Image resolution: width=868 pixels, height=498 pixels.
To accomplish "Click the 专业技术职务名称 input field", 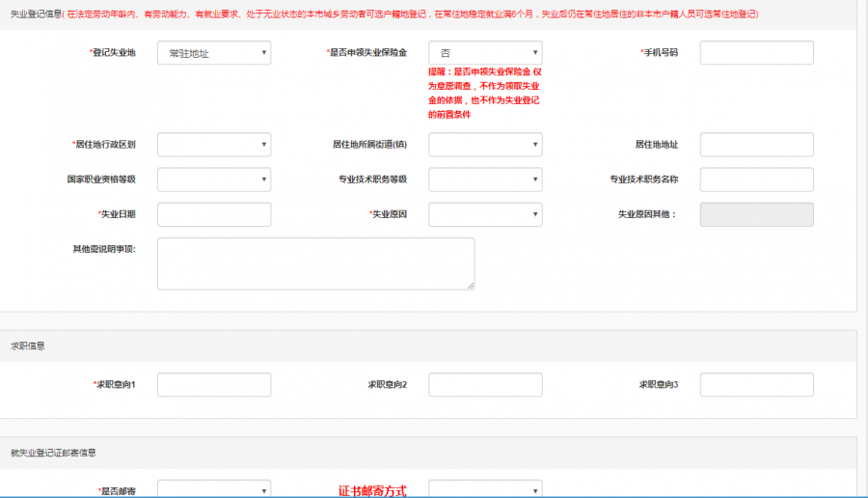I will coord(756,180).
